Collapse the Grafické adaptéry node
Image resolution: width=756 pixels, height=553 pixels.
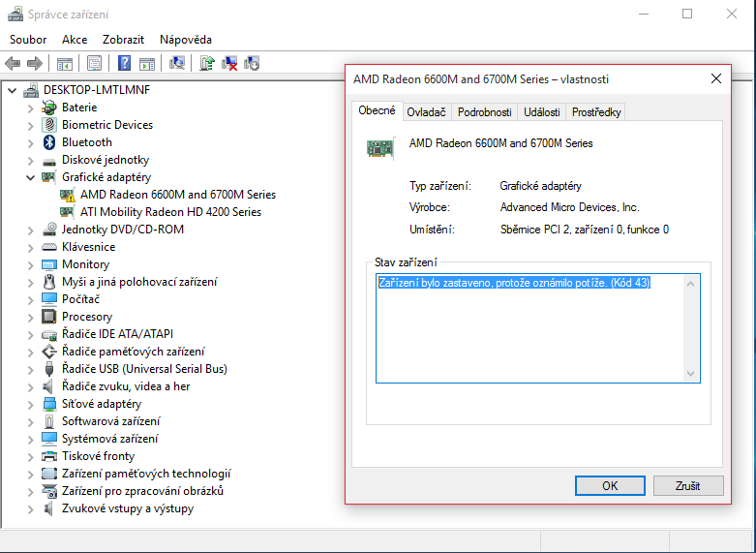click(30, 177)
